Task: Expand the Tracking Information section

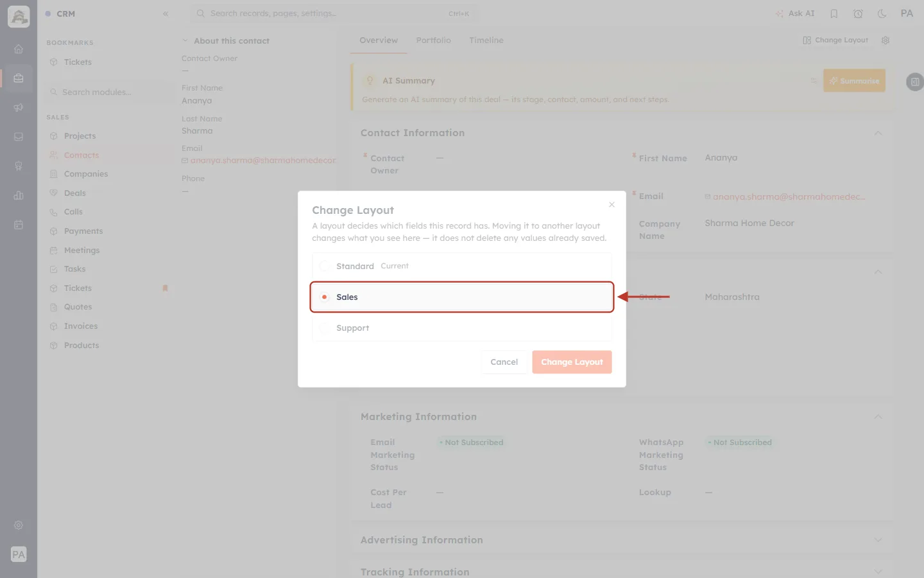Action: [878, 572]
